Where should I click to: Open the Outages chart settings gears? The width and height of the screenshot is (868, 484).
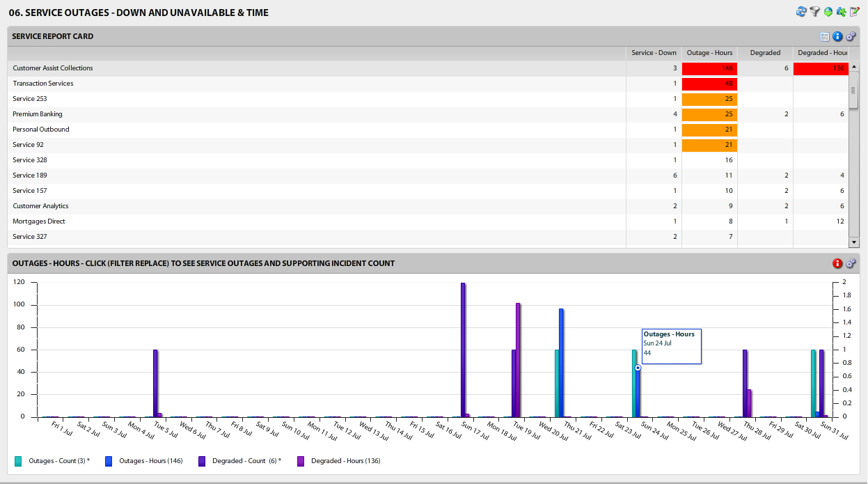point(851,263)
